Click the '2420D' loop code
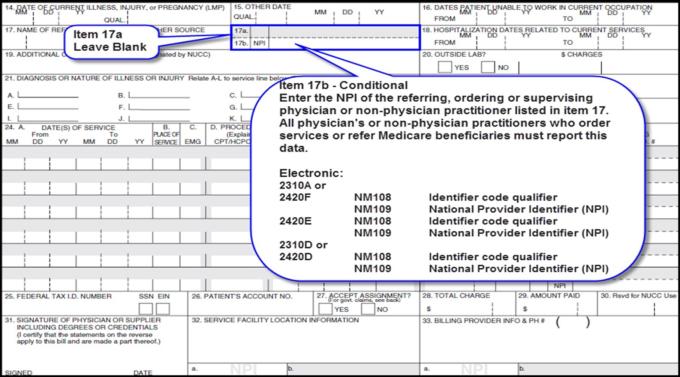 [296, 257]
